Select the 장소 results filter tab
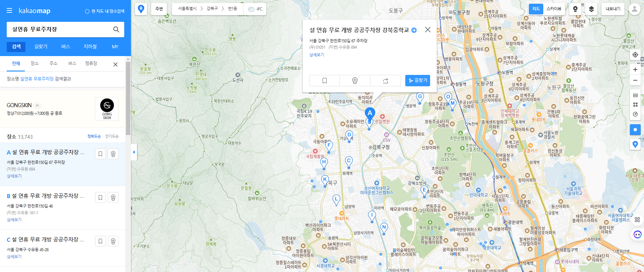Image resolution: width=644 pixels, height=272 pixels. point(35,63)
